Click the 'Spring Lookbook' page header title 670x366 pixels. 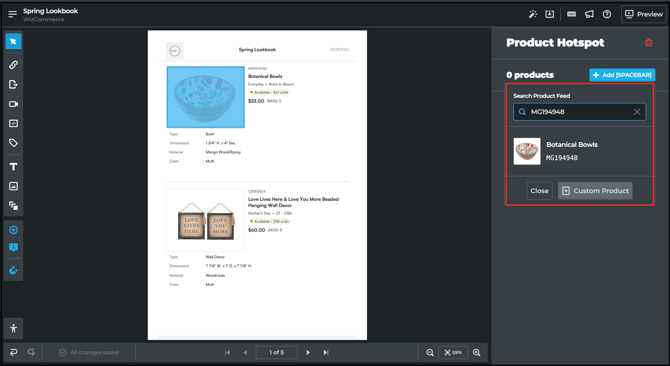257,50
